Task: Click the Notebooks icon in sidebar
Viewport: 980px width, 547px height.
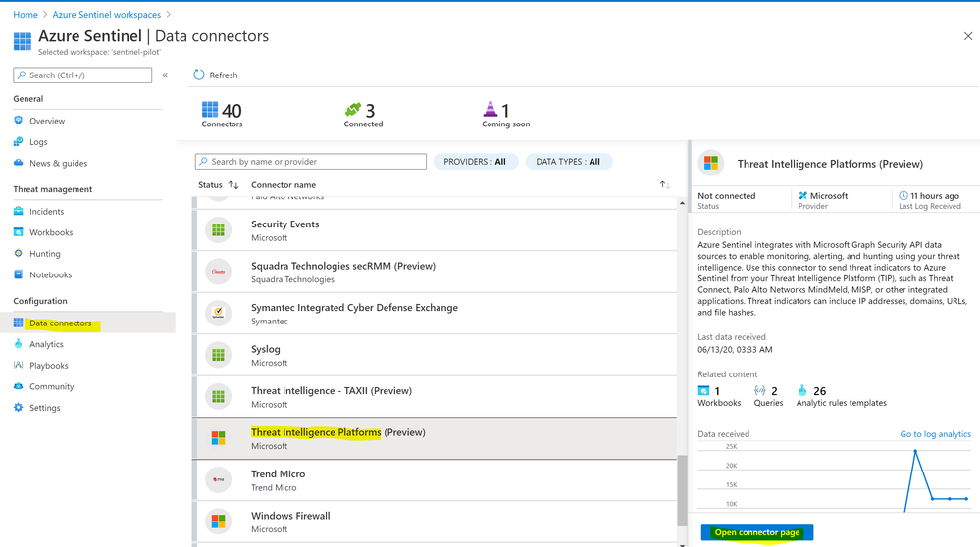Action: (x=18, y=274)
